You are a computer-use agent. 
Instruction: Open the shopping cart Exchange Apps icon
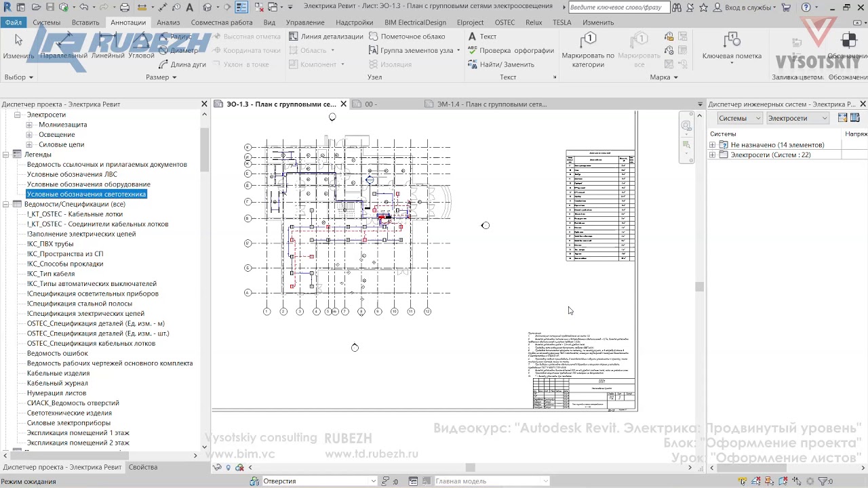(786, 7)
